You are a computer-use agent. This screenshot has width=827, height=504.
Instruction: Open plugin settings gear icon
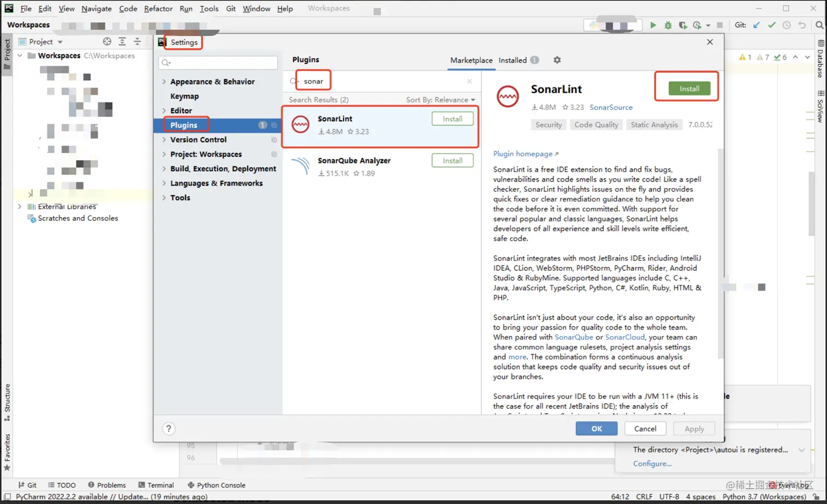(557, 60)
